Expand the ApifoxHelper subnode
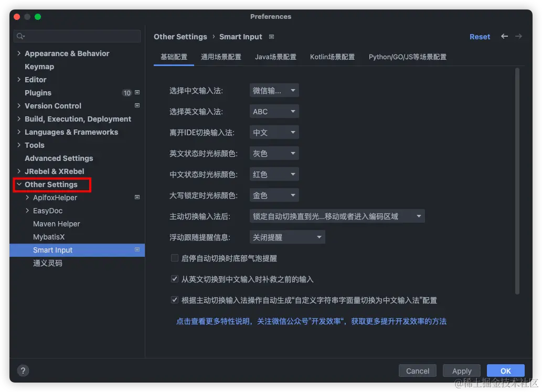 [x=27, y=197]
